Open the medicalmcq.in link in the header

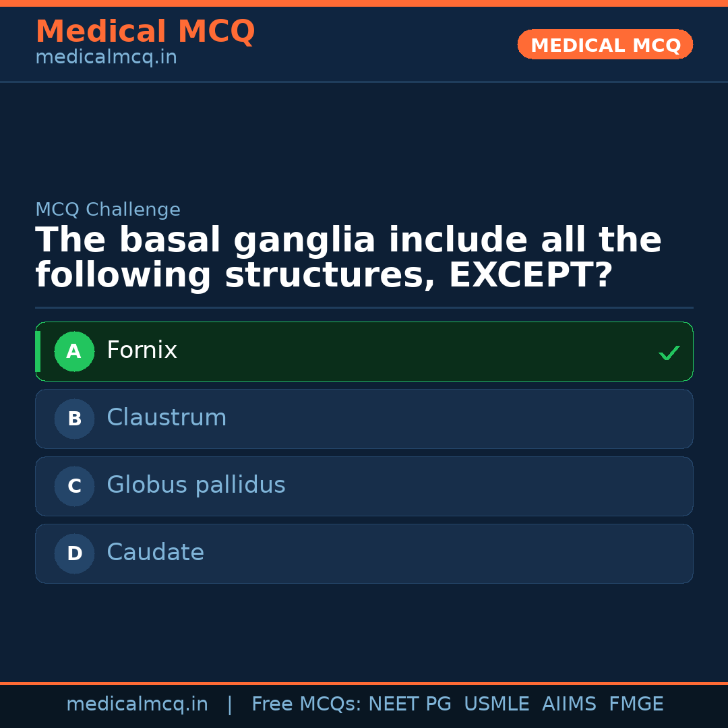click(106, 57)
